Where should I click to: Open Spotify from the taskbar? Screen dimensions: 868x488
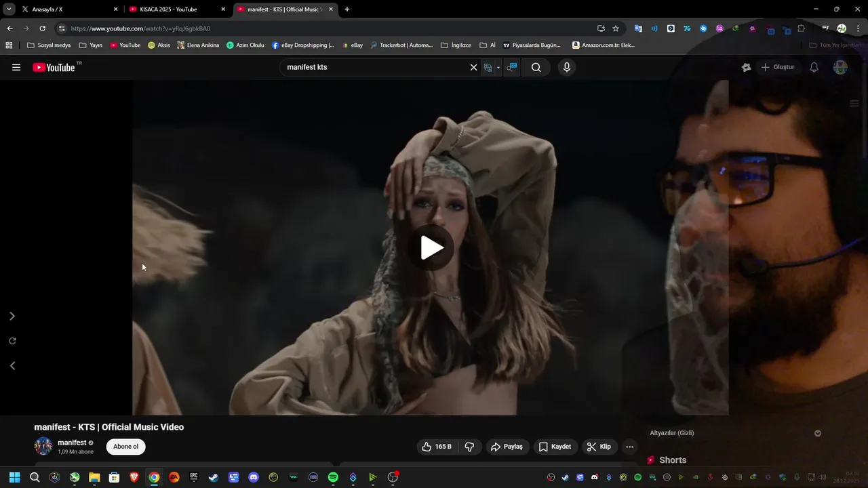click(x=333, y=477)
